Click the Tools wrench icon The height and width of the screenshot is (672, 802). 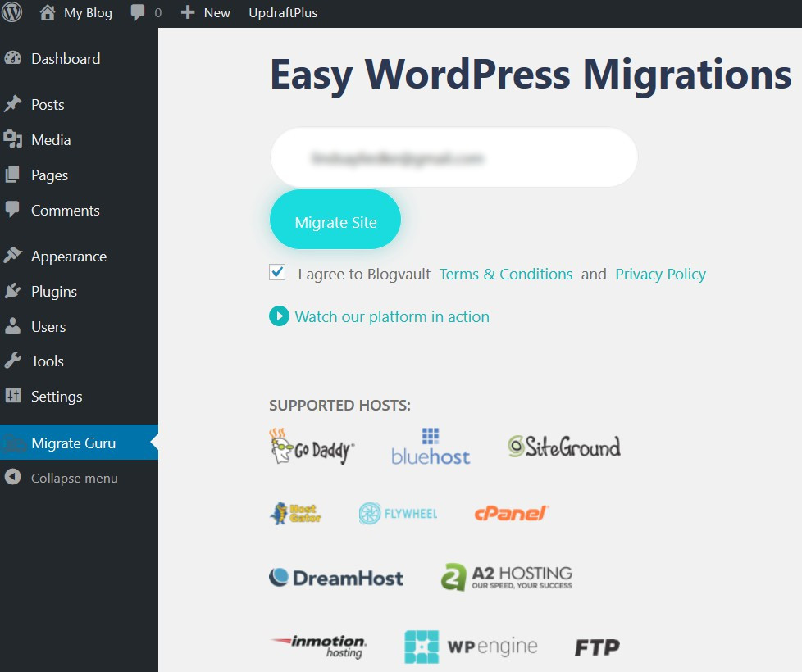tap(13, 361)
